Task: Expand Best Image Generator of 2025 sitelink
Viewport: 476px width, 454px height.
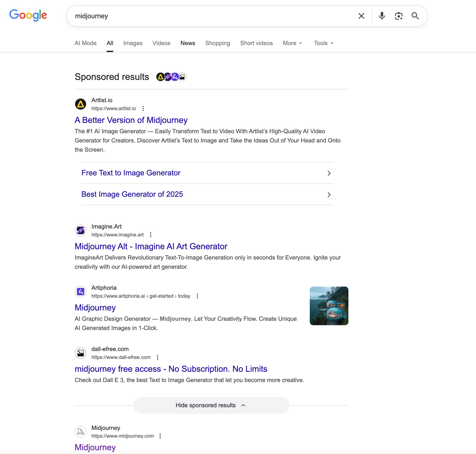Action: tap(207, 194)
